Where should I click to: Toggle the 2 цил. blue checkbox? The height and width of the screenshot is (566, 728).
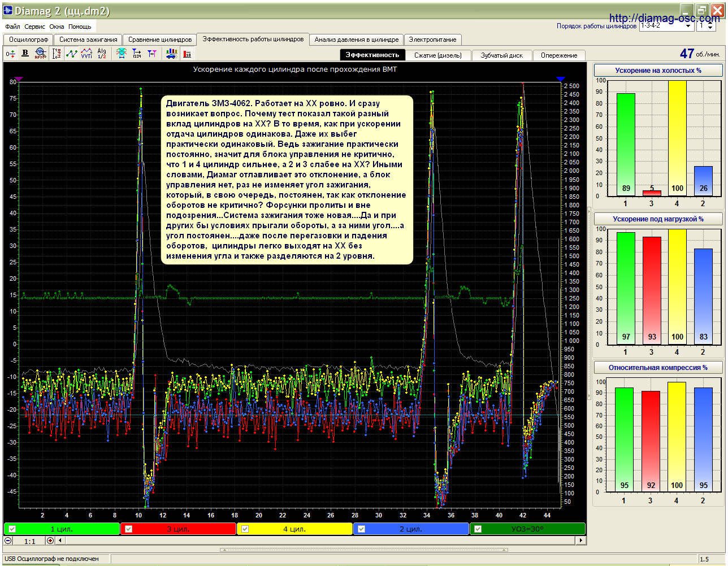pos(362,529)
